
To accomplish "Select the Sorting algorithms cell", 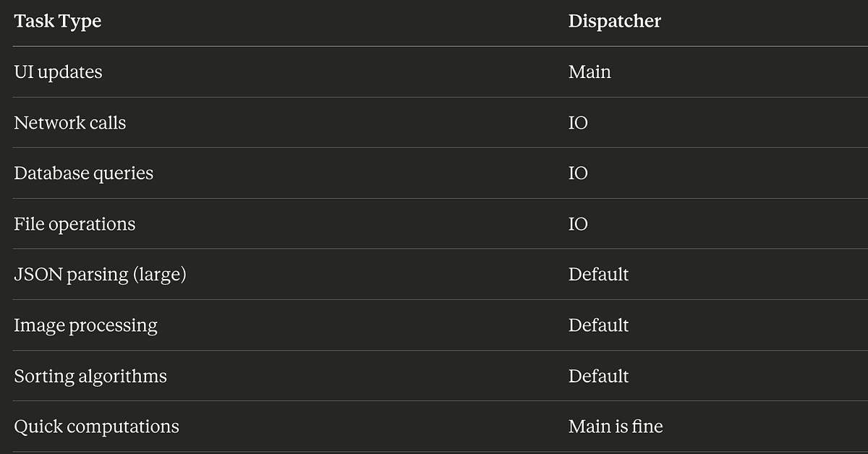I will (90, 376).
